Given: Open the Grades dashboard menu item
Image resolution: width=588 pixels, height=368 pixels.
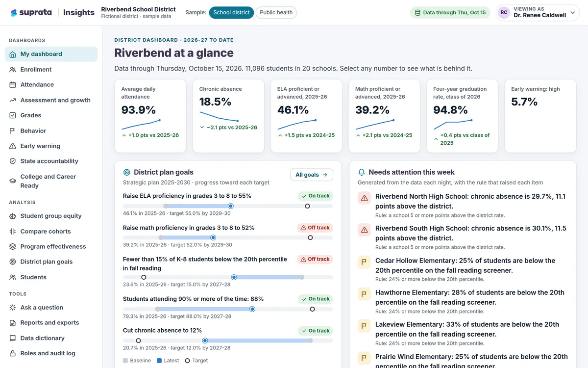Looking at the screenshot, I should click(x=51, y=115).
